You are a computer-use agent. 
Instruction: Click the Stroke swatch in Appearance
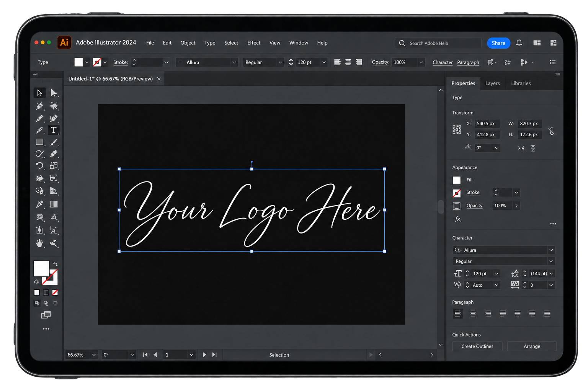pos(457,193)
